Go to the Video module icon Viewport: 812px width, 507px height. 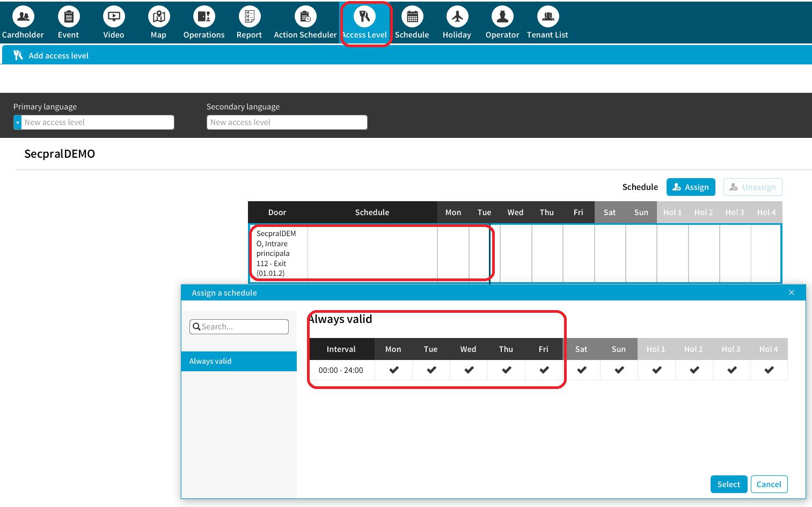pos(114,17)
